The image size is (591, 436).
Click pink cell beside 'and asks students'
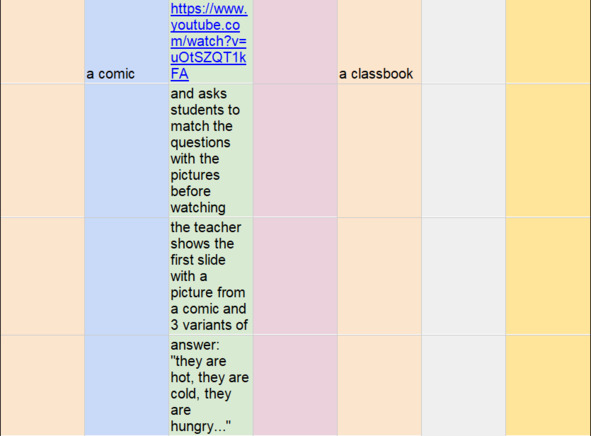coord(295,150)
